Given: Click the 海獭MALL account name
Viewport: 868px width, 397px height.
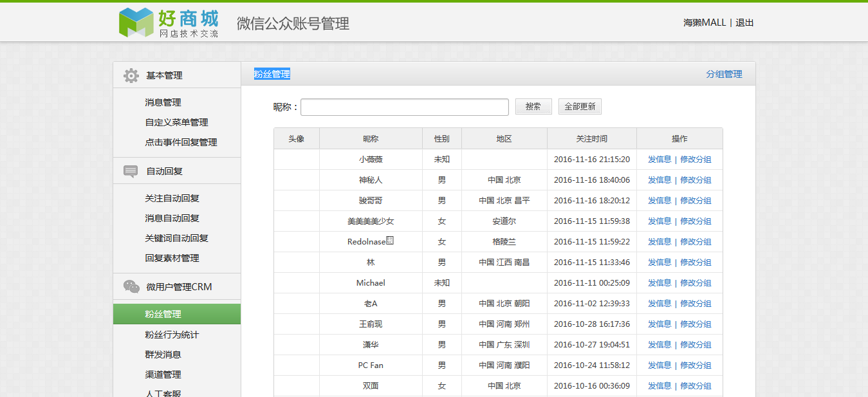Looking at the screenshot, I should [x=705, y=23].
